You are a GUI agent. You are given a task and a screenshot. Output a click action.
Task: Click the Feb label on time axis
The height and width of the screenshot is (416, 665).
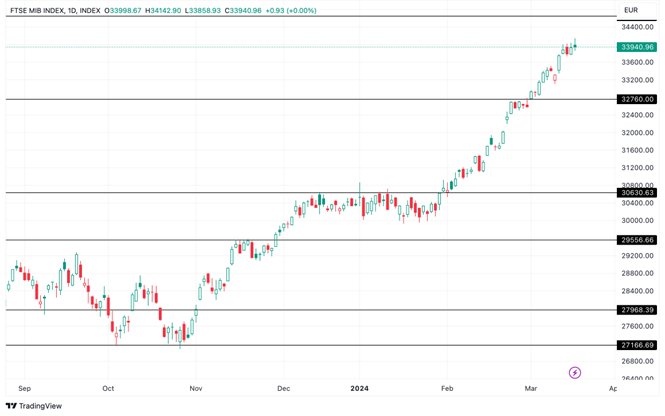[x=447, y=388]
